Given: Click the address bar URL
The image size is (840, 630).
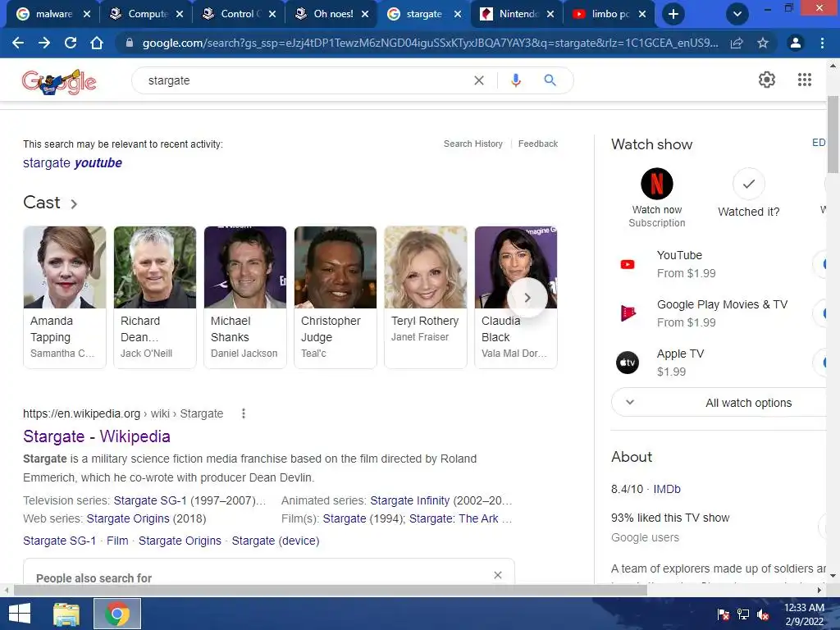Looking at the screenshot, I should (430, 43).
